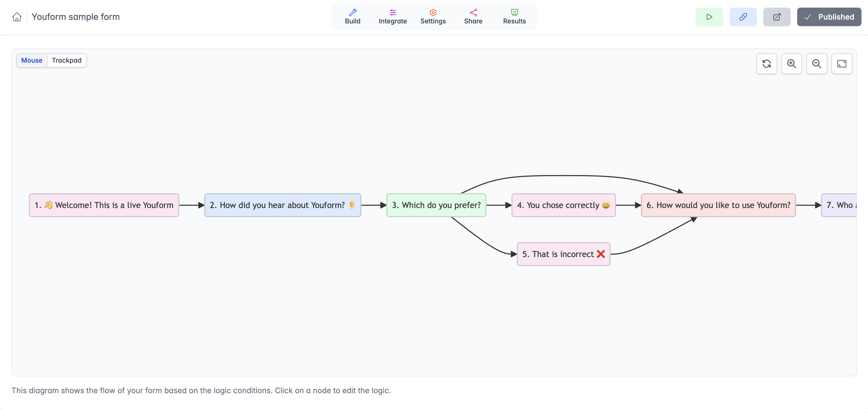Screen dimensions: 868x409
Task: Preview the form with the play button
Action: (x=709, y=17)
